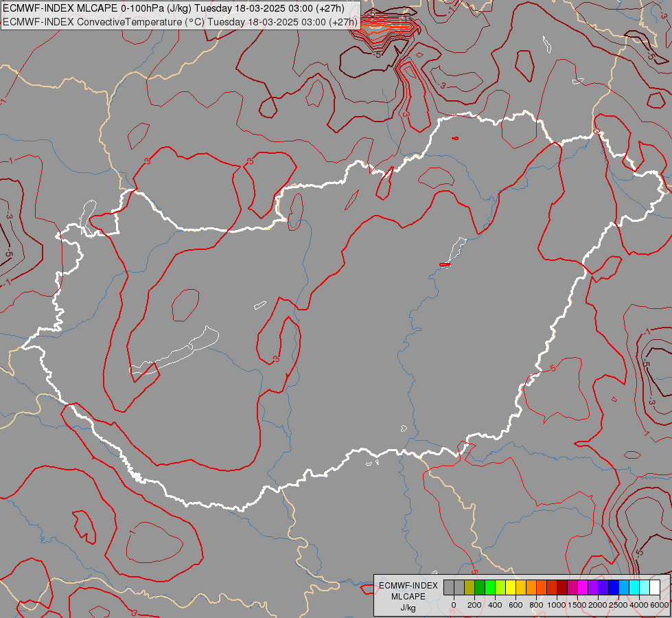This screenshot has height=618, width=672.
Task: Click the legend value 4000
Action: coord(639,605)
